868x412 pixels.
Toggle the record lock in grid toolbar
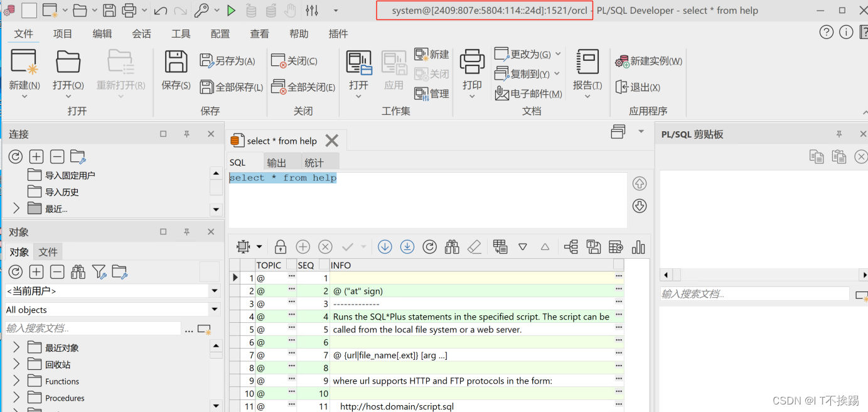[280, 246]
